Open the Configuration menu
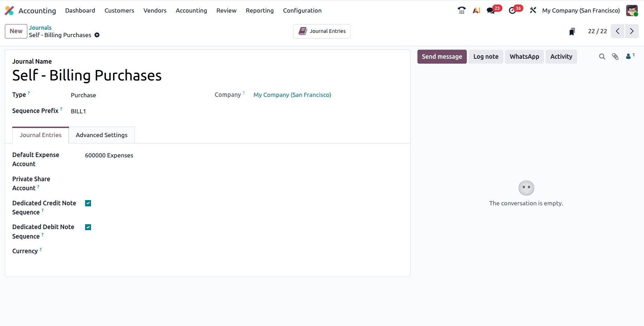Viewport: 644px width, 326px height. click(x=302, y=10)
